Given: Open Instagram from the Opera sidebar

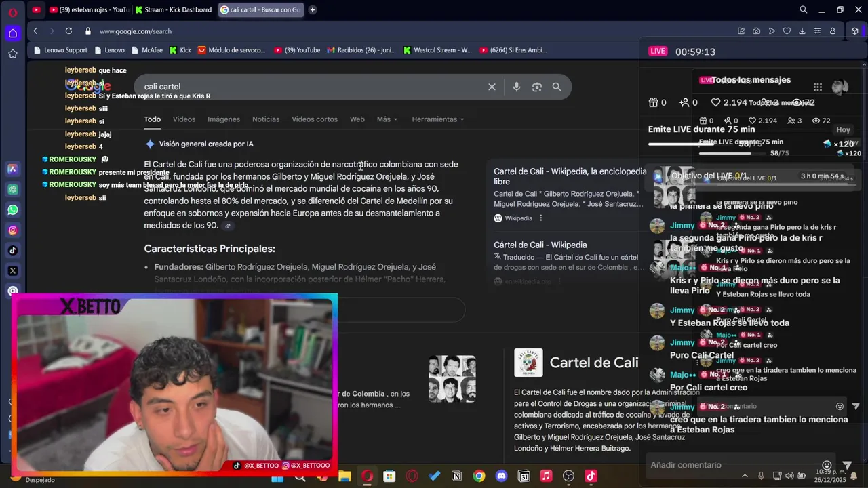Looking at the screenshot, I should 13,230.
